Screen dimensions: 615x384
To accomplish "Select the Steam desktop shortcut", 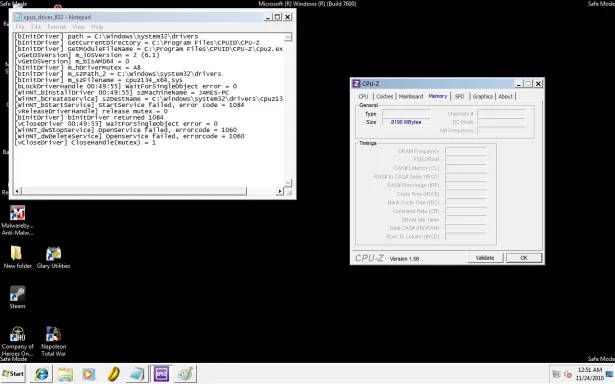I will coord(17,298).
